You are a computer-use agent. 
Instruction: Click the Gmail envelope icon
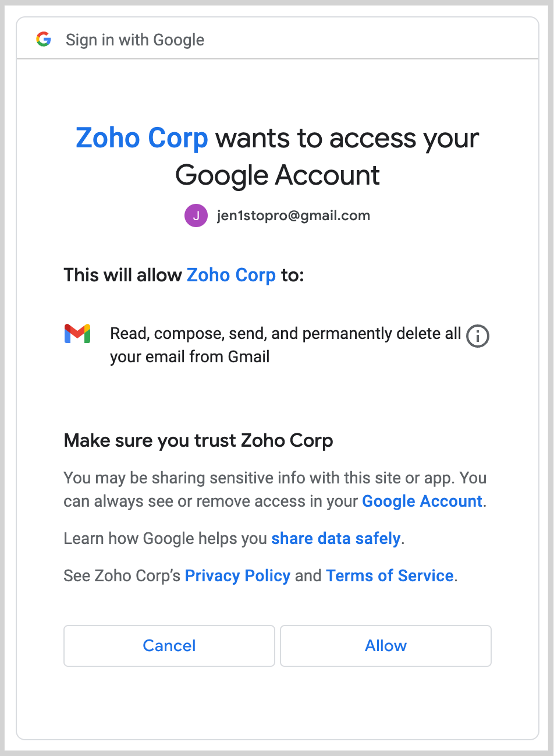coord(77,334)
